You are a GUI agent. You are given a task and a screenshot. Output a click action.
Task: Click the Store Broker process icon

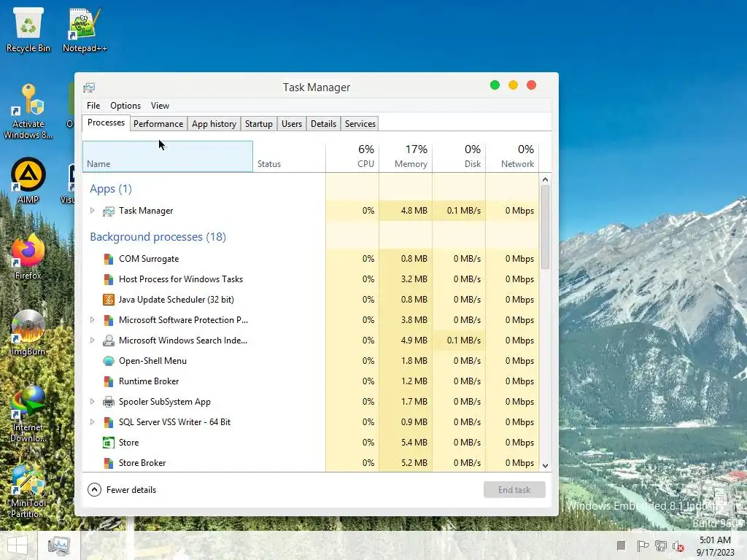(x=109, y=463)
